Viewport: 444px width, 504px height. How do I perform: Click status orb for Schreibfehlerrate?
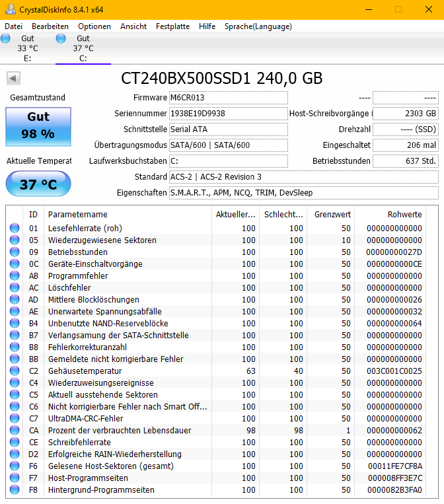click(15, 442)
